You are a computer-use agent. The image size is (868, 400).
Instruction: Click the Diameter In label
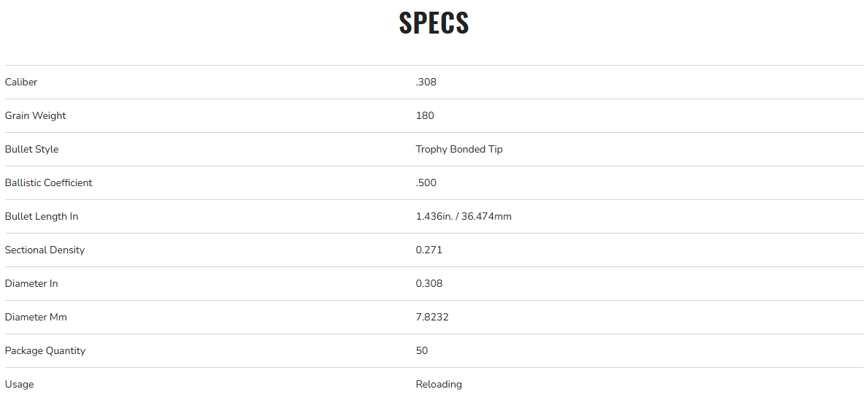(x=31, y=284)
